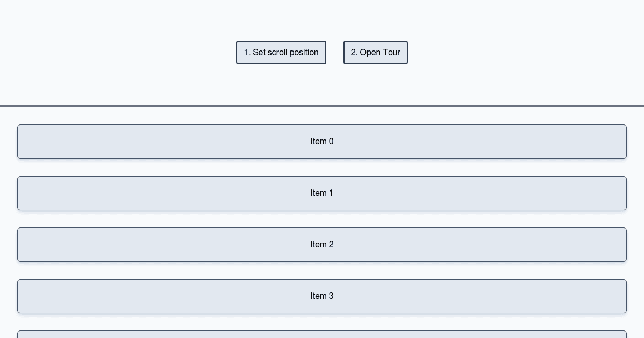Start the tour with Open Tour
The image size is (644, 338).
pyautogui.click(x=375, y=53)
